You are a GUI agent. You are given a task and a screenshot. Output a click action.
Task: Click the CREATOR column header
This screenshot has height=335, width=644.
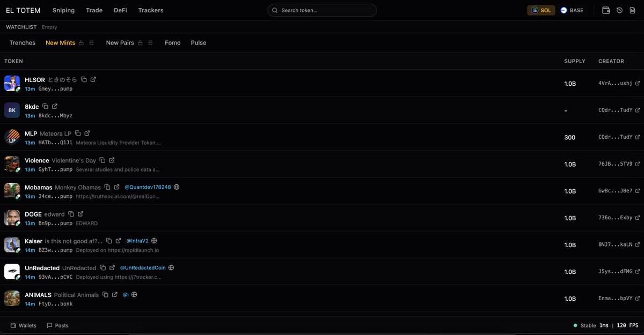coord(611,61)
